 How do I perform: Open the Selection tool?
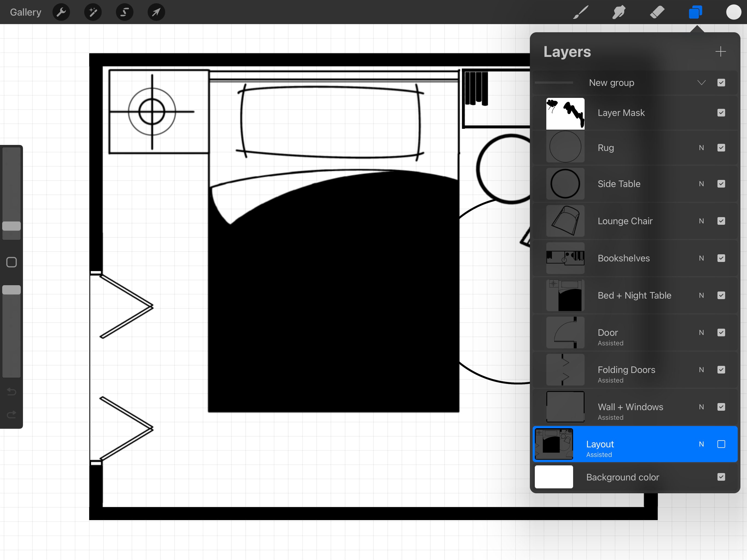[124, 12]
